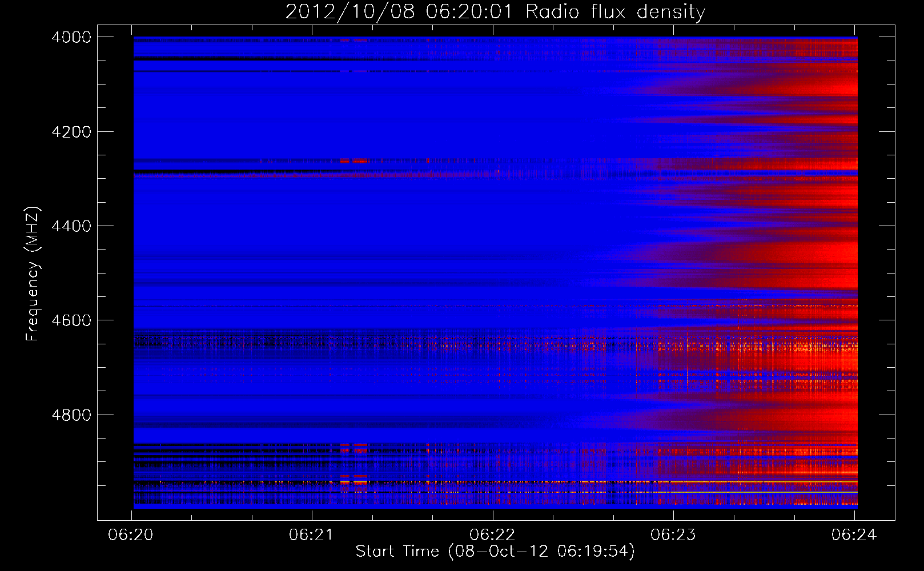924x571 pixels.
Task: Click the 4000 frequency tick label
Action: (x=71, y=37)
